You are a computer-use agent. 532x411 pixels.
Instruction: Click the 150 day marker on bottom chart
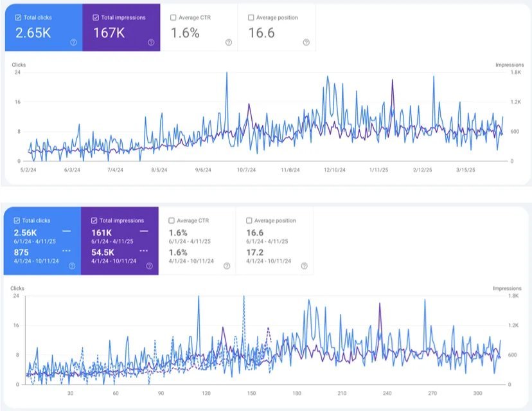point(251,393)
